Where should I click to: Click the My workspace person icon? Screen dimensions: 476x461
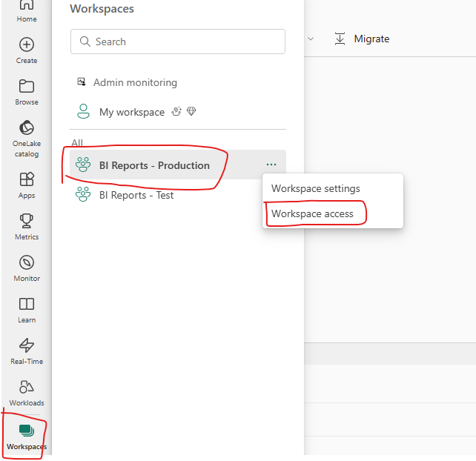pyautogui.click(x=83, y=111)
